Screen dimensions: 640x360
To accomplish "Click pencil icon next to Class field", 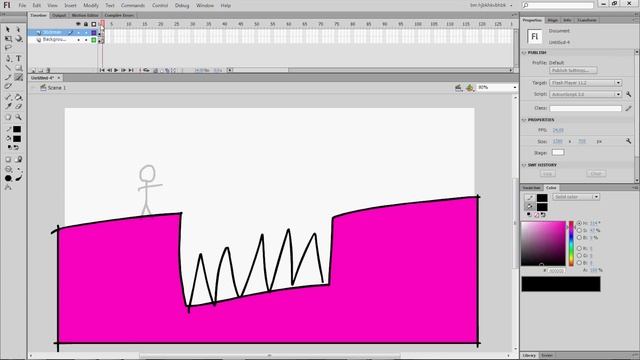I will point(629,108).
